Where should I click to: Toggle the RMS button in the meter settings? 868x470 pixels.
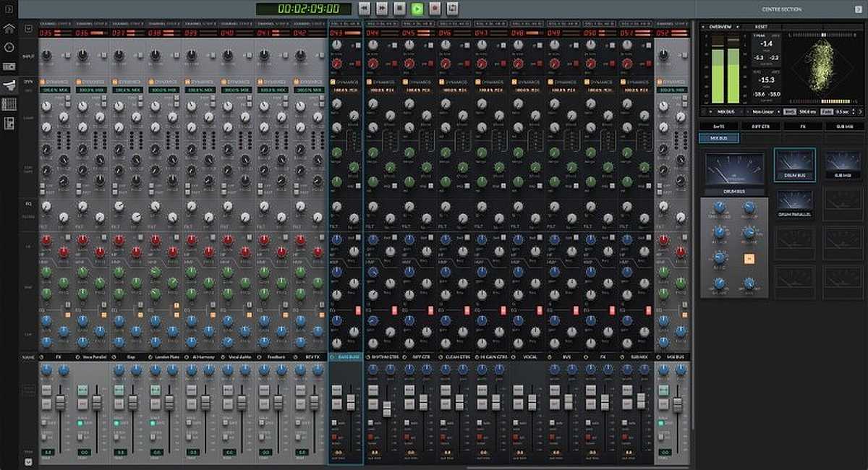point(790,112)
